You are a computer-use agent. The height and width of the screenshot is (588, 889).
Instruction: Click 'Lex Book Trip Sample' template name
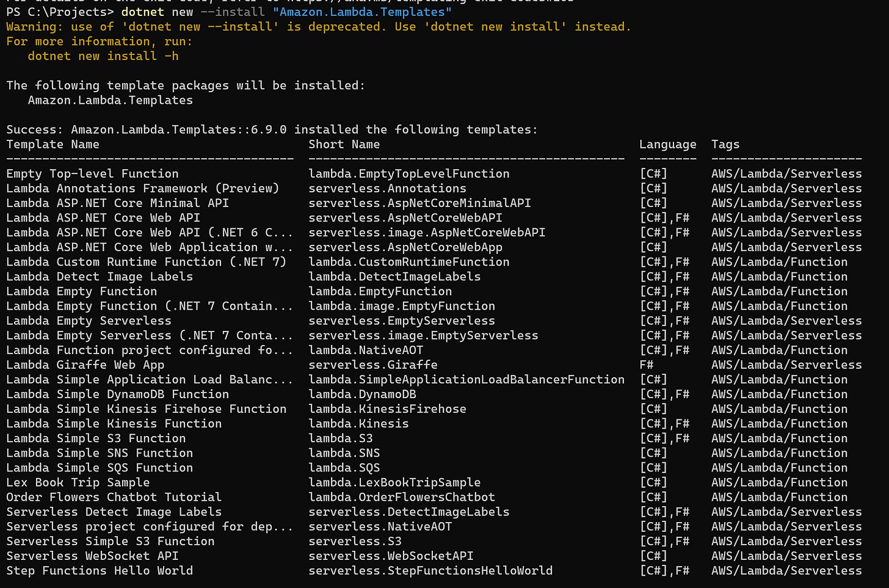pyautogui.click(x=78, y=482)
